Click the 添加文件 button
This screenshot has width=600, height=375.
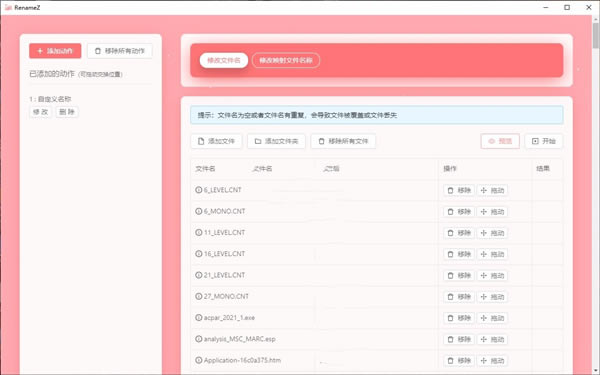pyautogui.click(x=216, y=141)
